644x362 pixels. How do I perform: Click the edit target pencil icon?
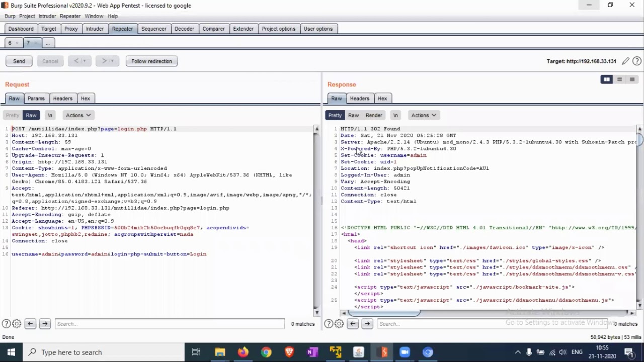coord(625,61)
